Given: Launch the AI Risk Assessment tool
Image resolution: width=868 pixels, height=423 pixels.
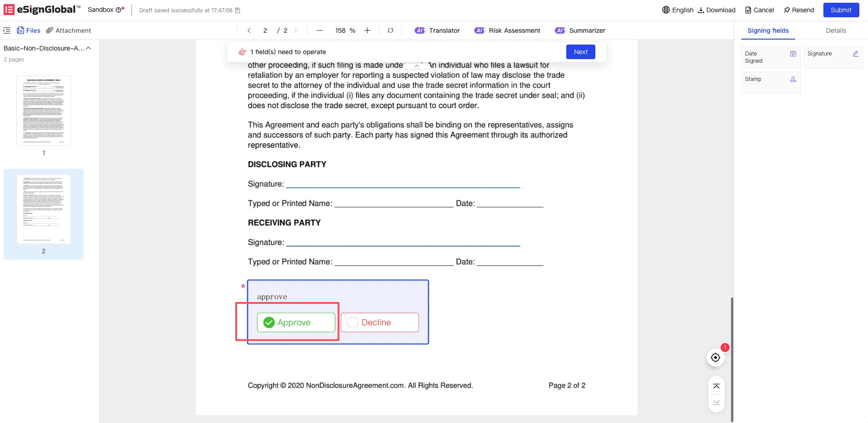Looking at the screenshot, I should 507,30.
